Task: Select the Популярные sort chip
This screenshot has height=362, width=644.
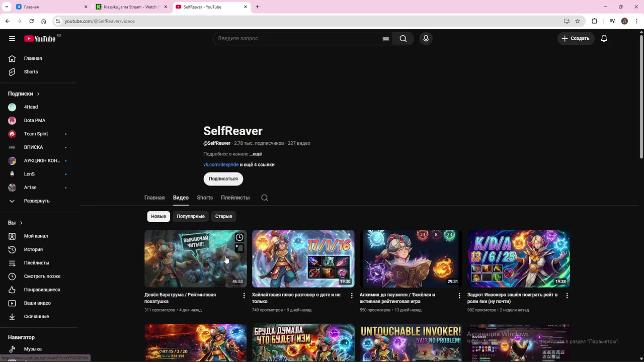Action: click(191, 216)
